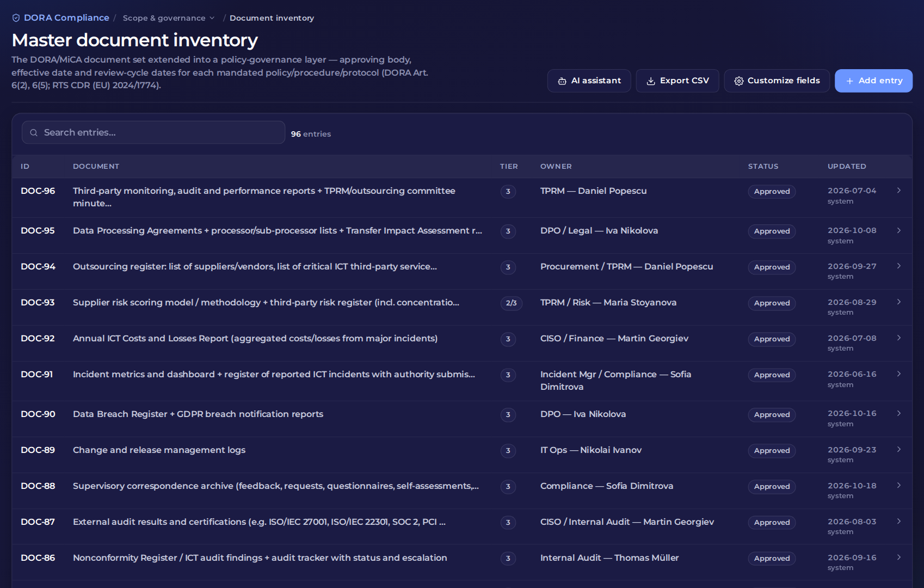Open 'Incident metrics and dashboard' document title
This screenshot has width=924, height=588.
(274, 375)
